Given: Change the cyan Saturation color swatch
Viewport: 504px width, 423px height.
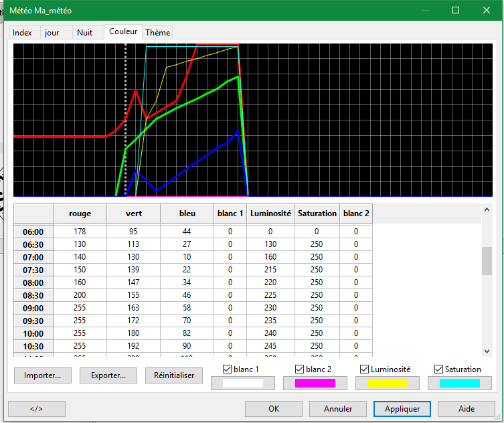Looking at the screenshot, I should click(x=459, y=383).
